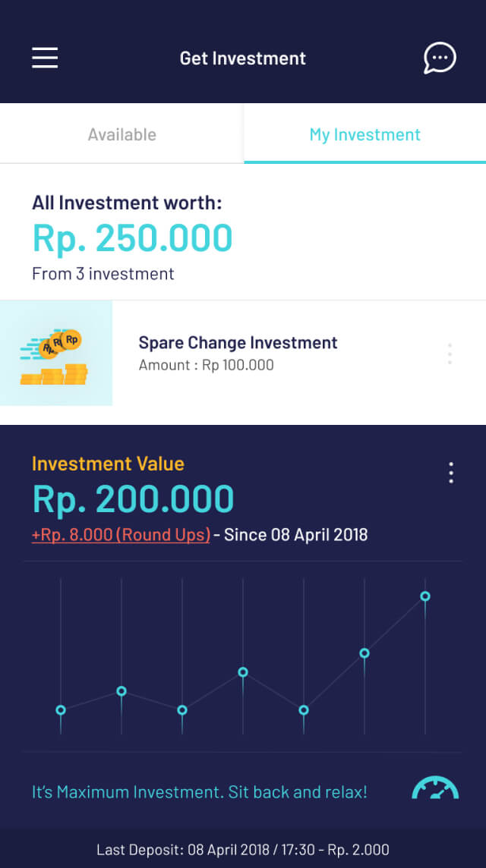Tap the Rp. 250.000 total worth
Image resolution: width=486 pixels, height=868 pixels.
coord(132,238)
